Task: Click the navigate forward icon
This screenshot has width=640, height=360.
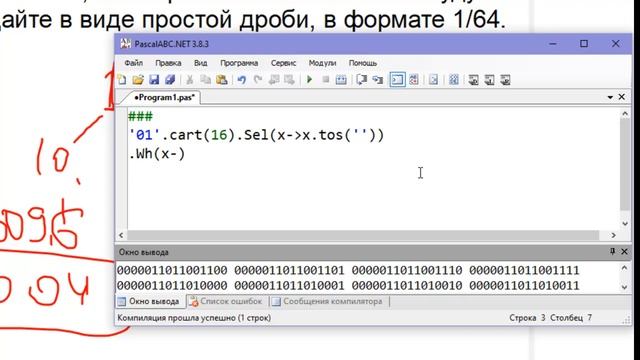Action: (289, 80)
